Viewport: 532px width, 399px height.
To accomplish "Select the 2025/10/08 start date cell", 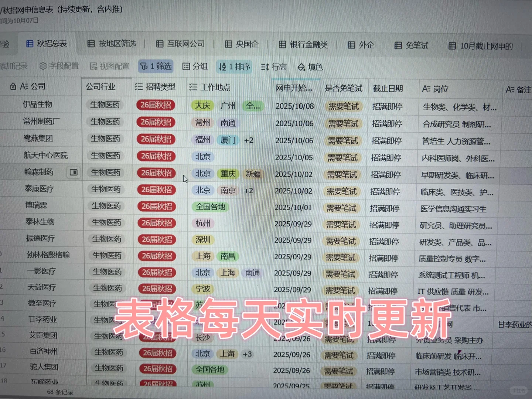I will pos(295,106).
